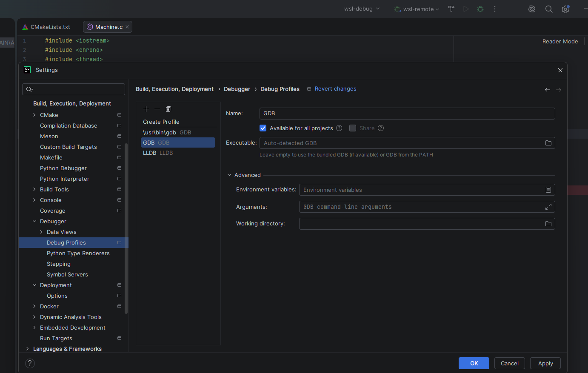Click OK to save settings
The image size is (588, 373).
pyautogui.click(x=474, y=363)
